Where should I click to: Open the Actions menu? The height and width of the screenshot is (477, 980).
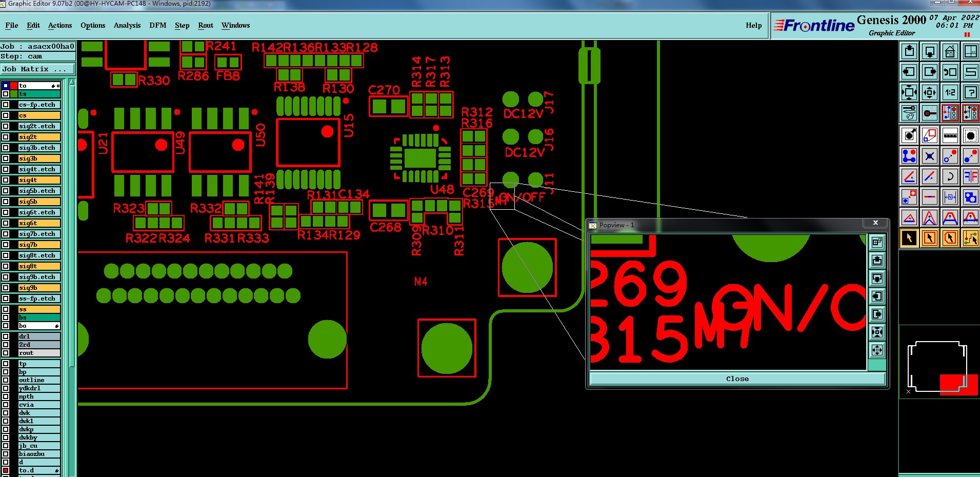(x=60, y=25)
